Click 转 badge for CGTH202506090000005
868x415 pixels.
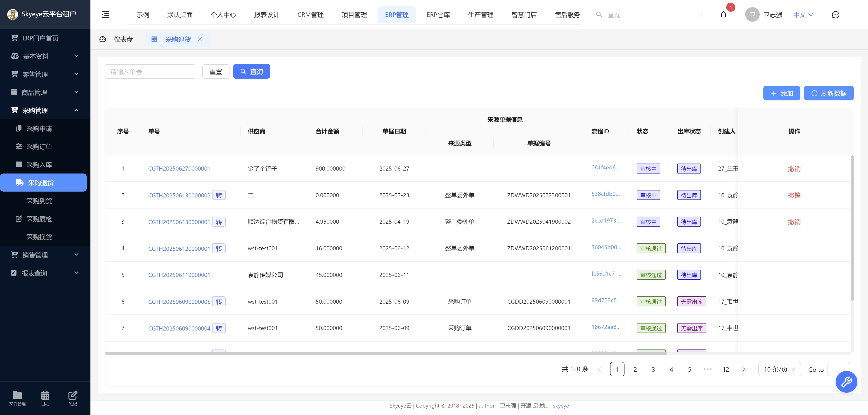219,302
